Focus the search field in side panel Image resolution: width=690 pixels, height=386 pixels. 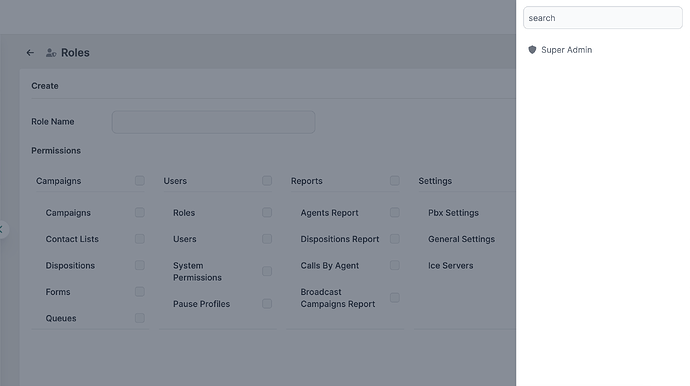pyautogui.click(x=602, y=18)
